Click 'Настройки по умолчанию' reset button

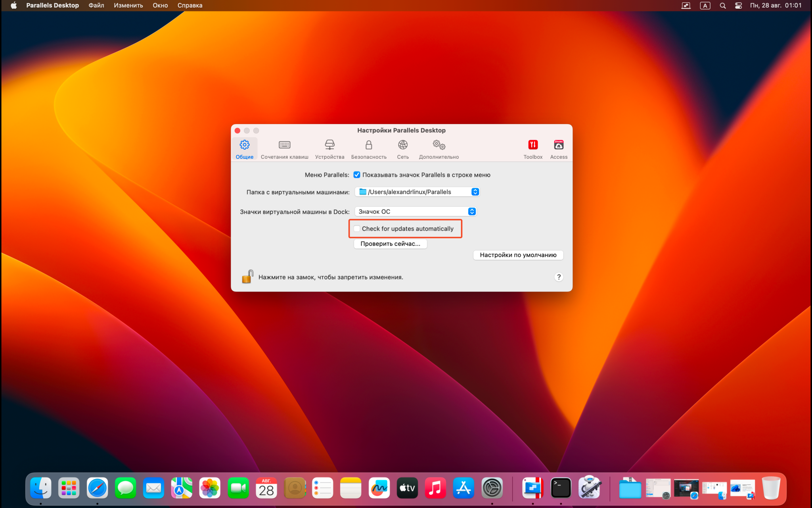coord(519,254)
